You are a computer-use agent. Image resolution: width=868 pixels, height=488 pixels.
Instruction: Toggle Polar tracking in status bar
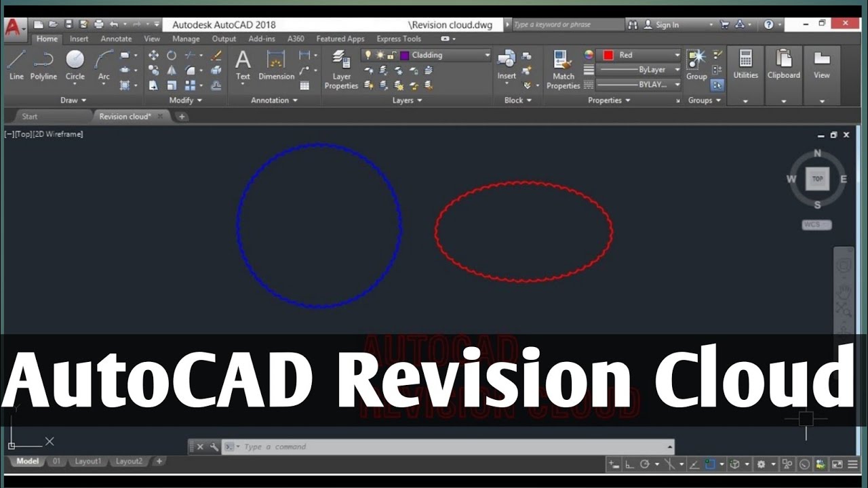click(x=645, y=464)
